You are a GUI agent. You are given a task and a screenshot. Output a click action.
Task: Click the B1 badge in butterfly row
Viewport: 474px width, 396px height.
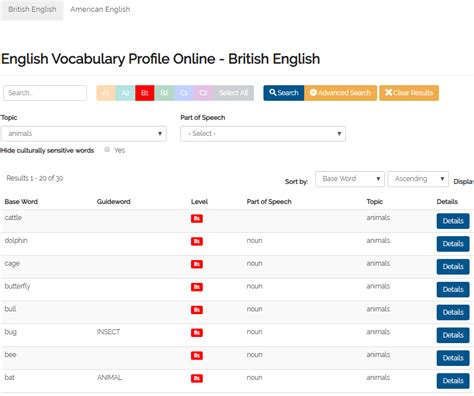point(197,287)
